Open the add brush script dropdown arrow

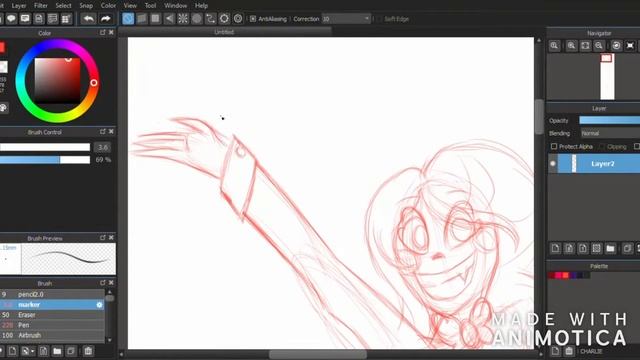(33, 351)
